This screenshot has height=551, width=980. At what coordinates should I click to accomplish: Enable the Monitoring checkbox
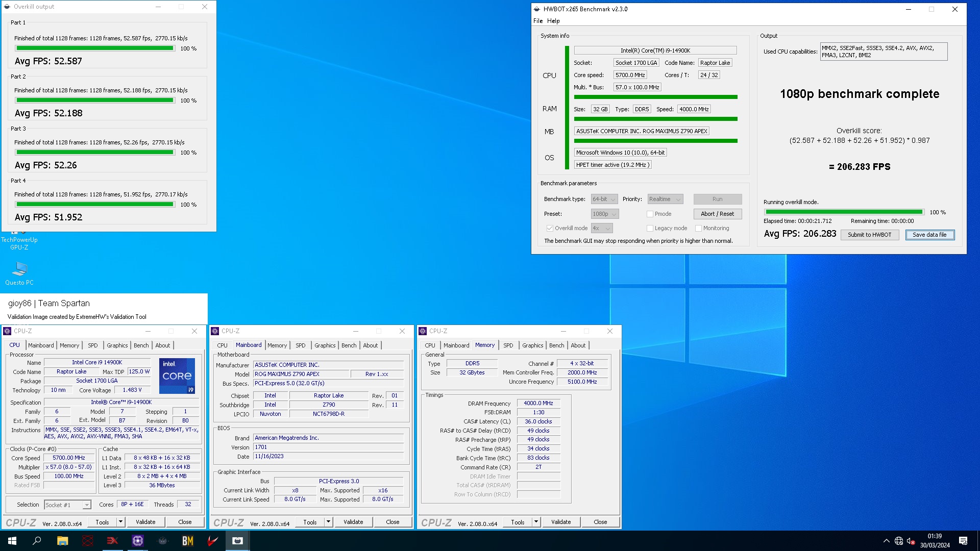point(698,228)
